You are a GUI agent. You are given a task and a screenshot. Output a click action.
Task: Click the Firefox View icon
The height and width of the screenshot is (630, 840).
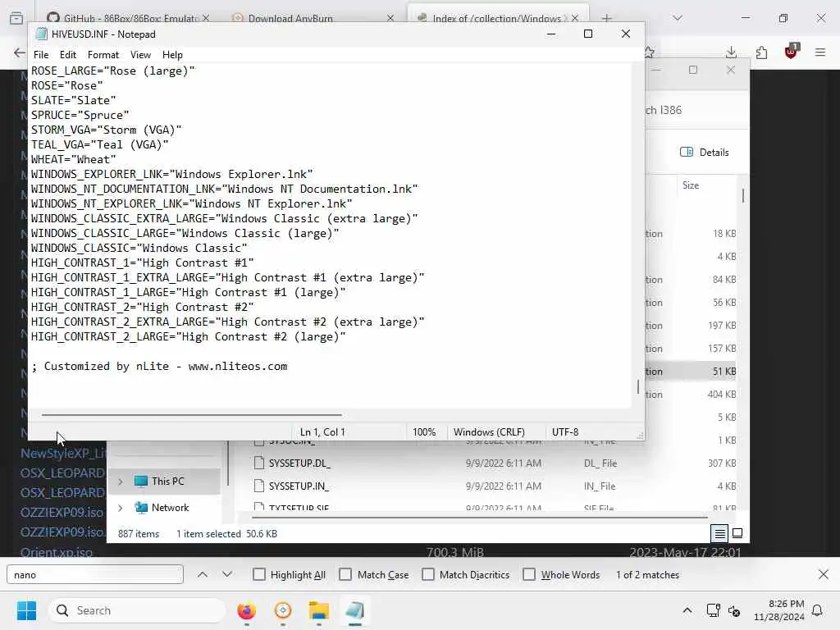16,18
